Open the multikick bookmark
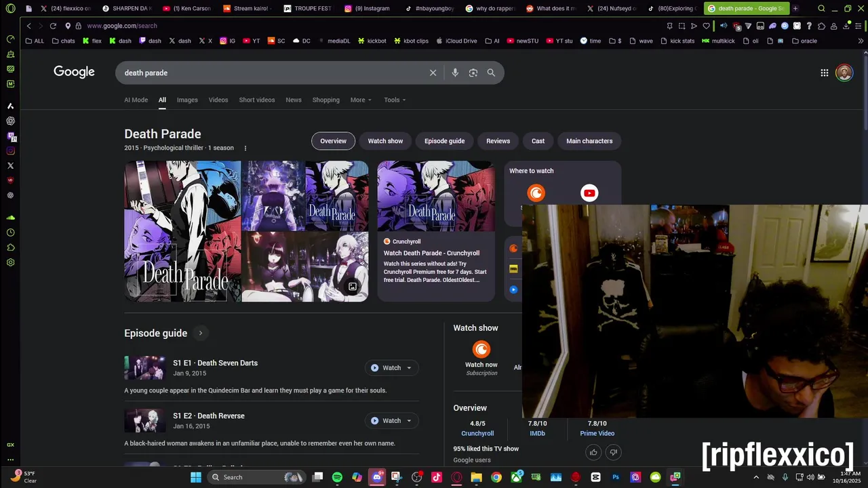Viewport: 868px width, 488px height. (x=718, y=41)
